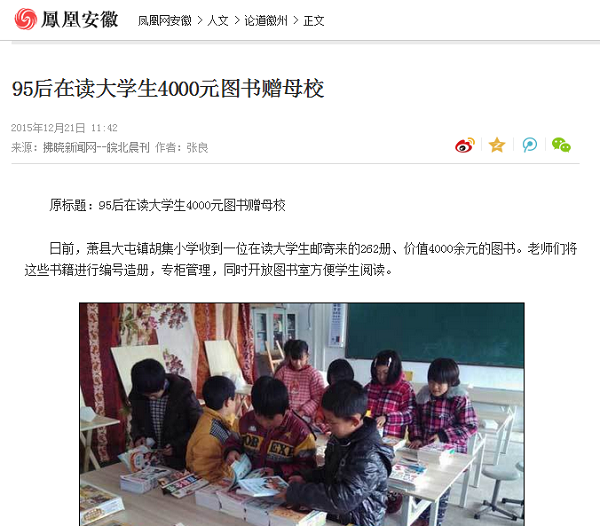
Task: Click the article paragraph about 萧县大屯镇胡集小学
Action: click(301, 259)
